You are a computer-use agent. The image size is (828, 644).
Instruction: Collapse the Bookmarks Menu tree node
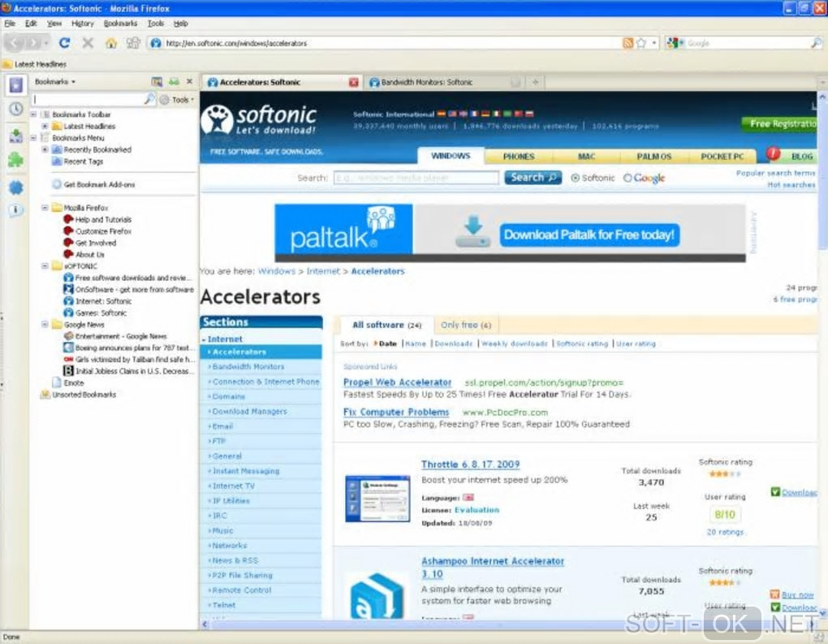click(x=33, y=138)
